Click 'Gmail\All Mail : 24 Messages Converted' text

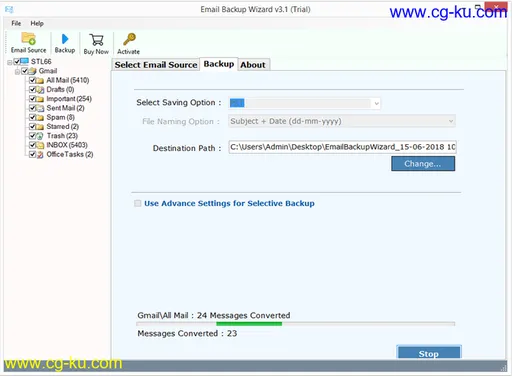click(x=214, y=315)
